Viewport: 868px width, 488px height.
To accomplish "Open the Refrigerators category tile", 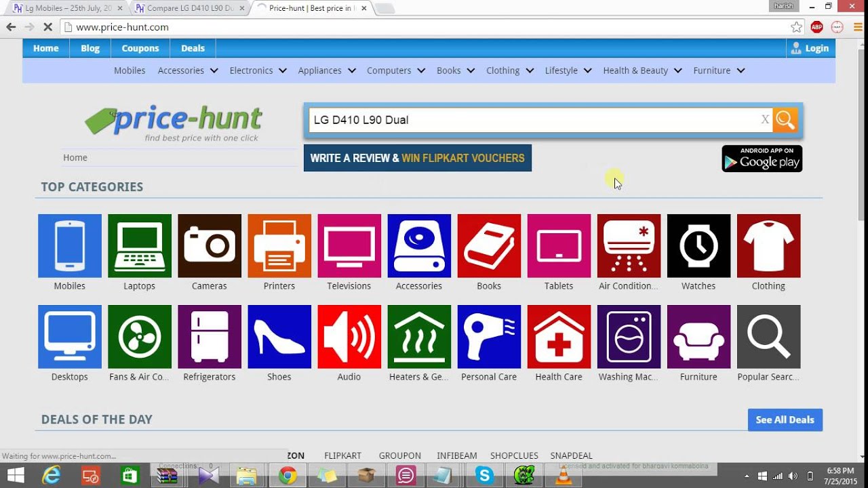I will coord(210,337).
